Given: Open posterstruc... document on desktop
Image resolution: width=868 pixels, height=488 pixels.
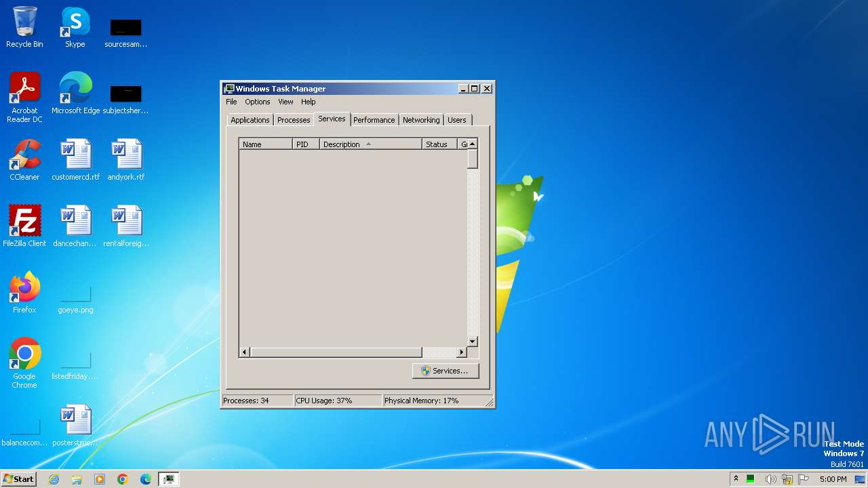Looking at the screenshot, I should click(75, 426).
